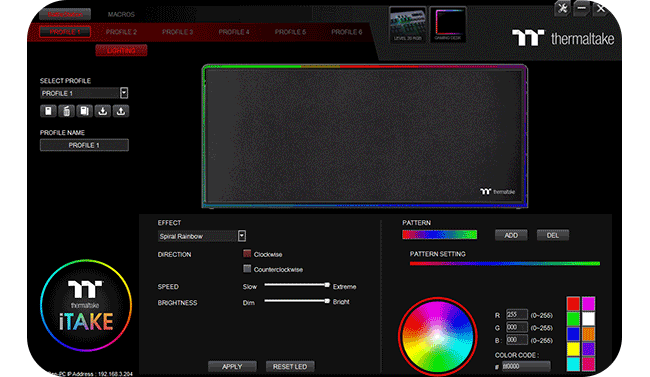This screenshot has height=377, width=650.
Task: Click the Pattern Setting gradient bar
Action: tap(504, 263)
